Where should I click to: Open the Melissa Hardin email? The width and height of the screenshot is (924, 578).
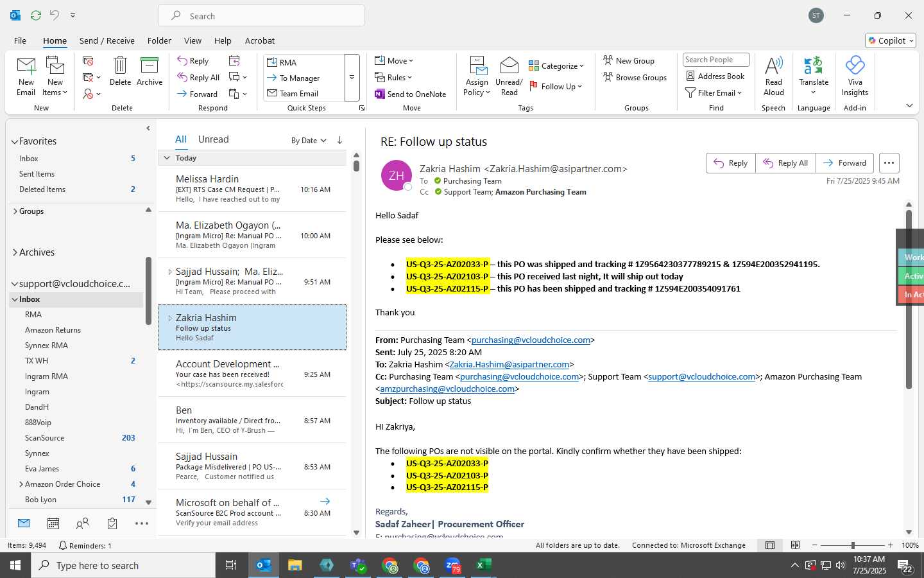coord(252,189)
